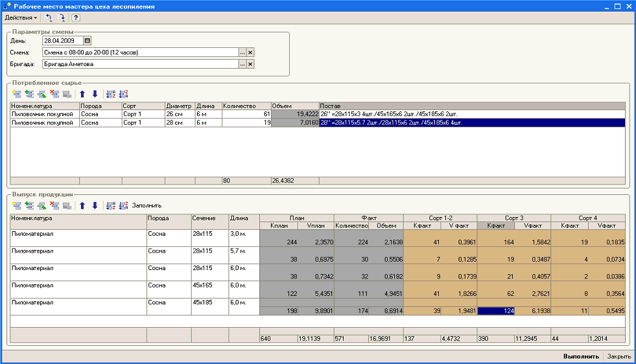Open the help question mark icon
This screenshot has height=364, width=636.
click(x=75, y=17)
